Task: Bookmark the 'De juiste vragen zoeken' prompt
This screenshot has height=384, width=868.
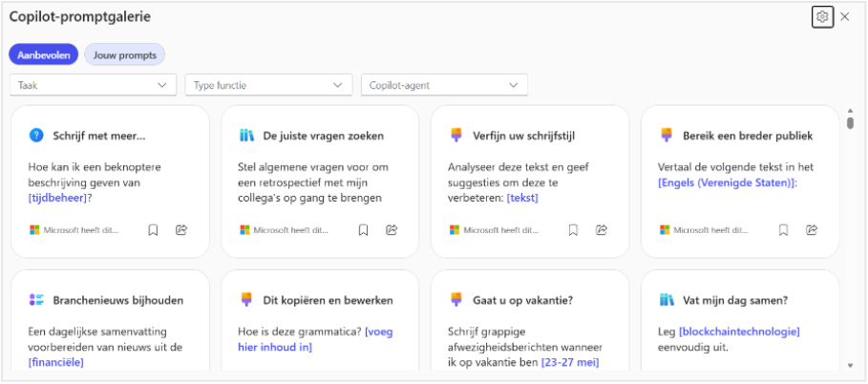Action: [363, 229]
